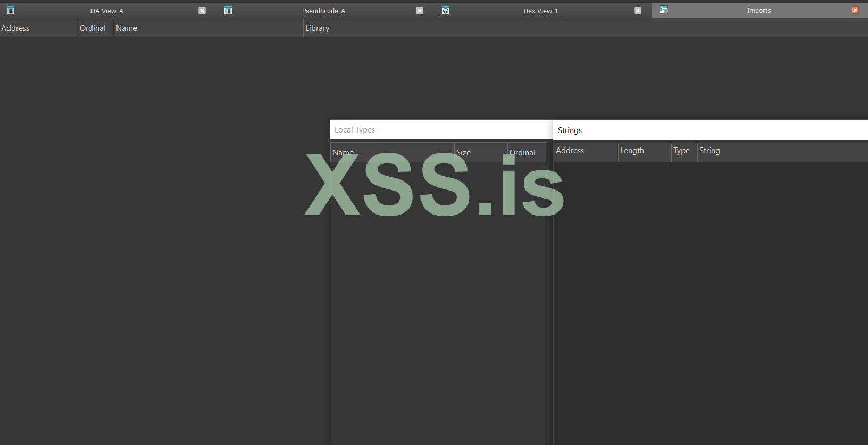868x445 pixels.
Task: Click the Strings panel title
Action: click(x=570, y=130)
